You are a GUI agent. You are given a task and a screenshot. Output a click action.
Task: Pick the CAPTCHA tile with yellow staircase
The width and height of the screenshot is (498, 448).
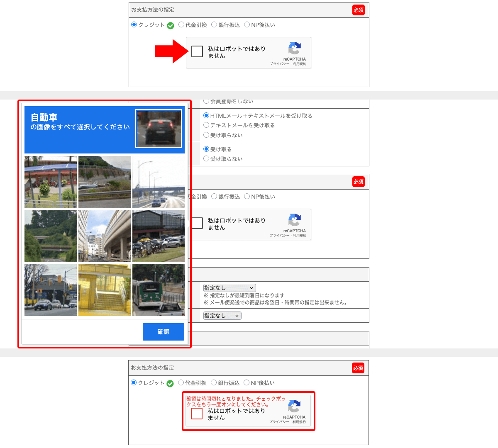(x=105, y=290)
